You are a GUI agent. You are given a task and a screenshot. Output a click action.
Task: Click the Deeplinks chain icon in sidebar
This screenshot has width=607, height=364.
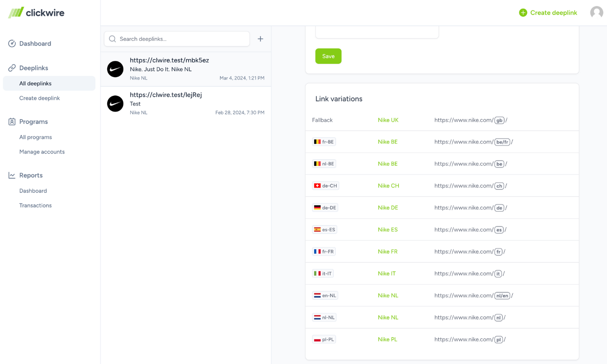point(12,68)
